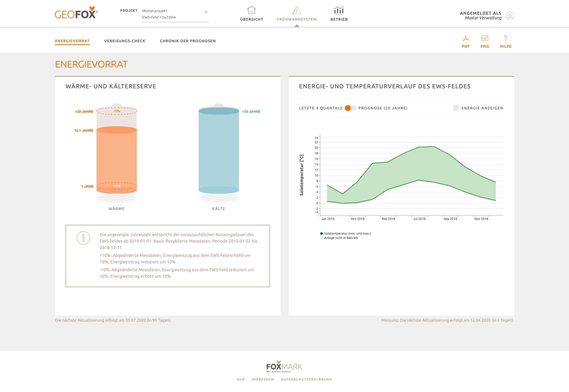Expand the Projekt dropdown chevron

click(206, 12)
